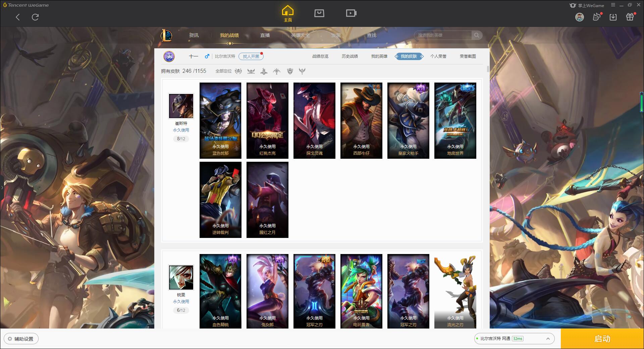Open the 查找 navigation tab
The image size is (644, 349).
point(372,35)
